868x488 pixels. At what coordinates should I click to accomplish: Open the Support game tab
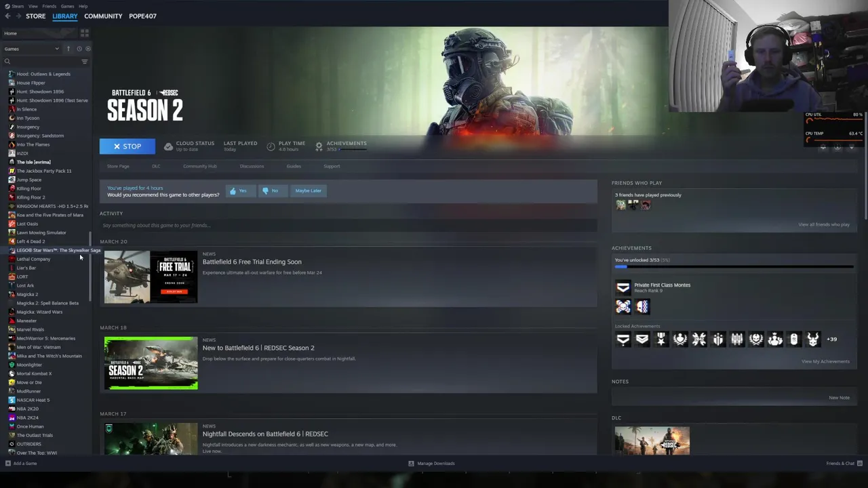coord(332,166)
